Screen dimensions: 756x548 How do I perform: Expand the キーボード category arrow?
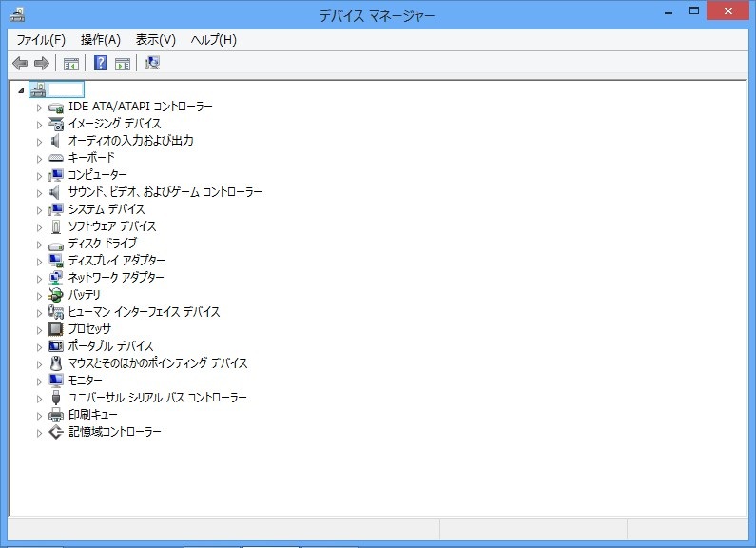point(39,158)
